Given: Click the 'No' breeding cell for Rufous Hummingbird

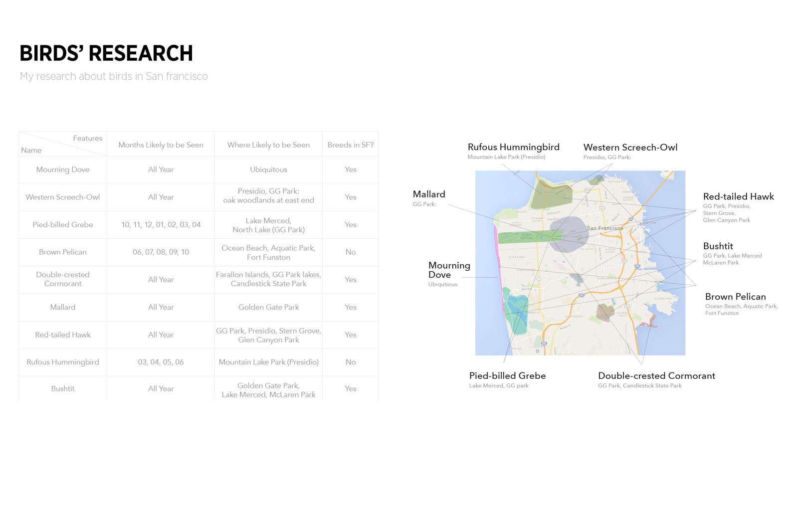Looking at the screenshot, I should click(x=350, y=362).
